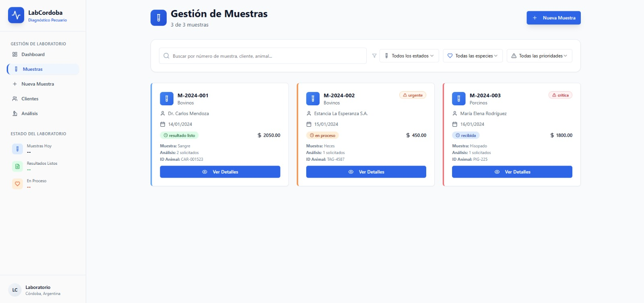The height and width of the screenshot is (303, 644).
Task: Click the LabCordoba pulse logo icon
Action: click(16, 15)
